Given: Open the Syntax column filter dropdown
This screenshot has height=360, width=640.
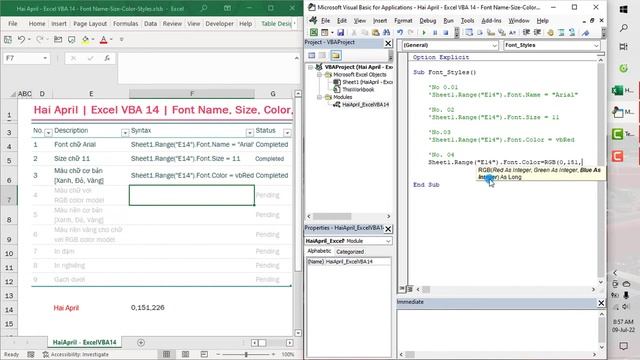Looking at the screenshot, I should [x=249, y=133].
